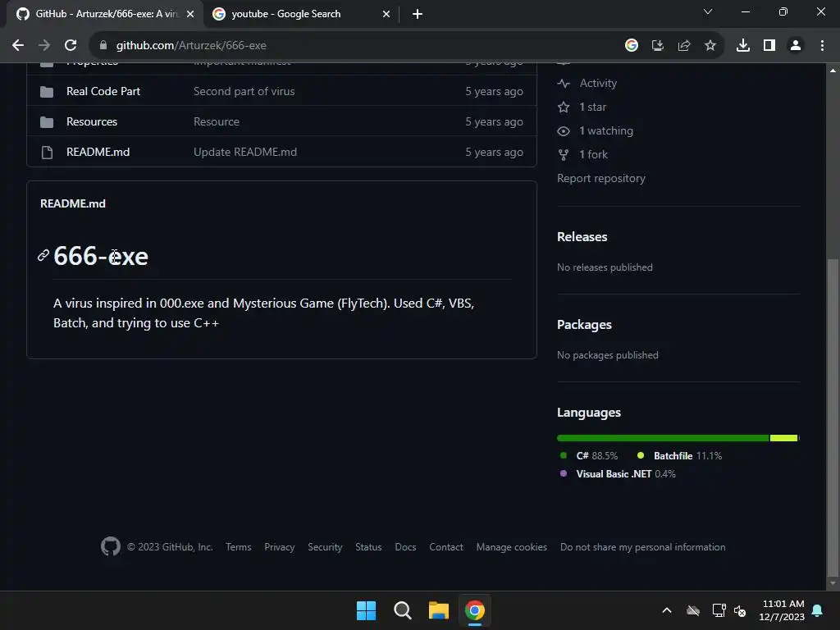840x630 pixels.
Task: Click the green C# segment of language bar
Action: [663, 438]
